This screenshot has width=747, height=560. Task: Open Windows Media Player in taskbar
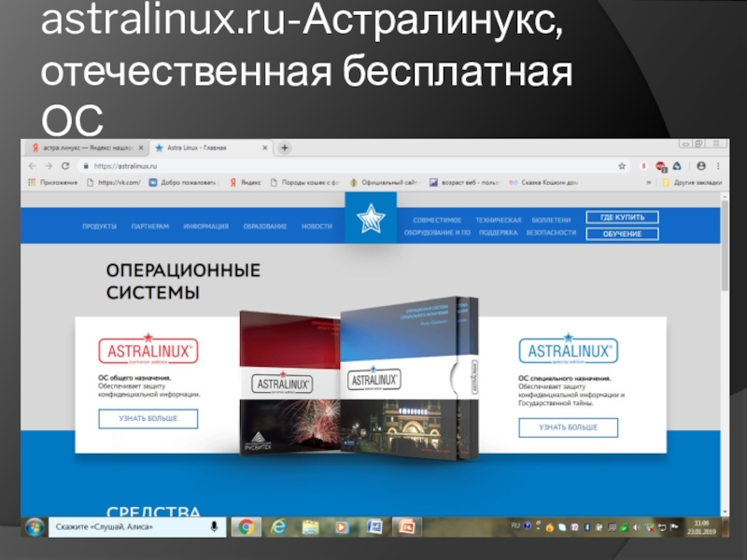click(342, 527)
